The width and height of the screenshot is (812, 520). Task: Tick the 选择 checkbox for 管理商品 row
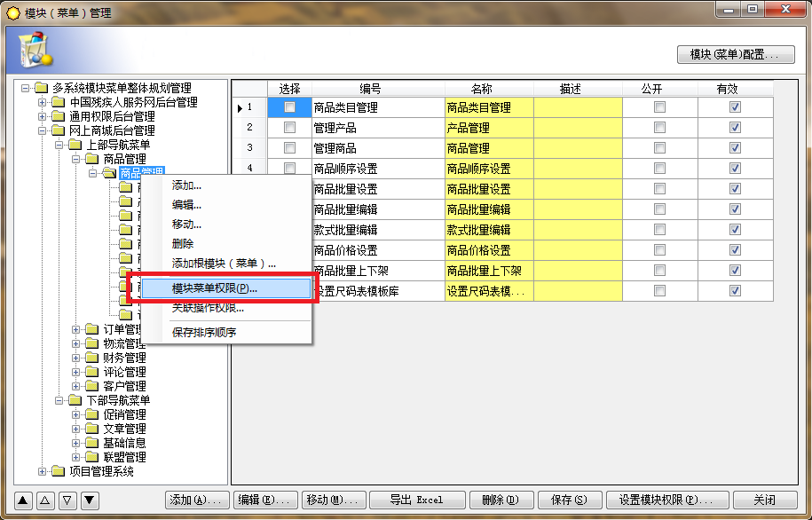[289, 148]
